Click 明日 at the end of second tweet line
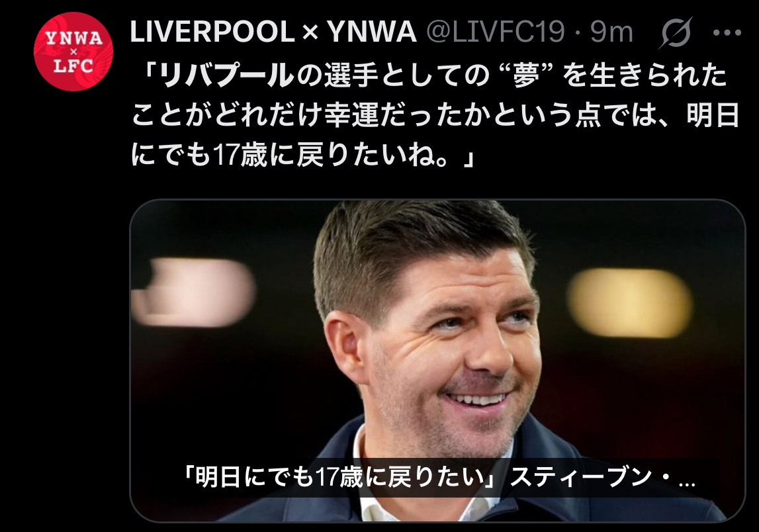The width and height of the screenshot is (759, 532). click(713, 116)
